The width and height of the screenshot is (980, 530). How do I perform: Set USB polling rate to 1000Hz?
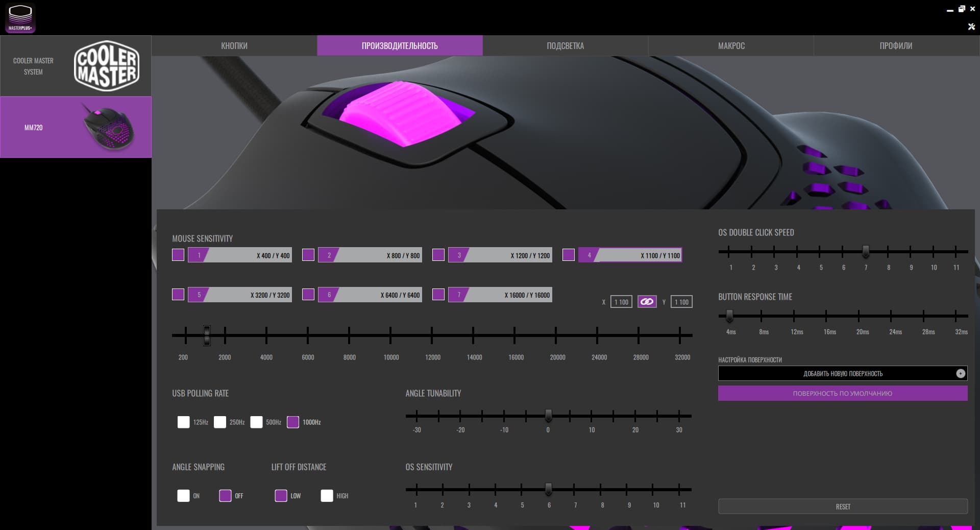coord(293,422)
